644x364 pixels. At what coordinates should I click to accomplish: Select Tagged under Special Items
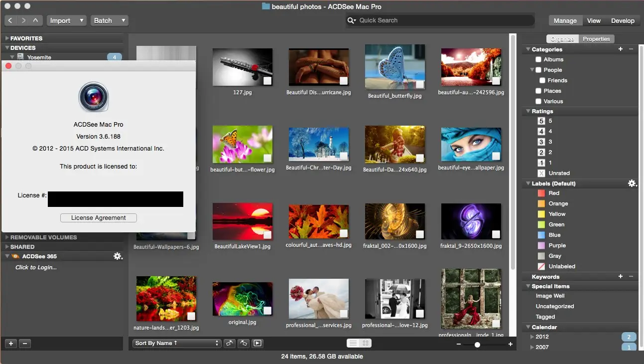pos(545,317)
